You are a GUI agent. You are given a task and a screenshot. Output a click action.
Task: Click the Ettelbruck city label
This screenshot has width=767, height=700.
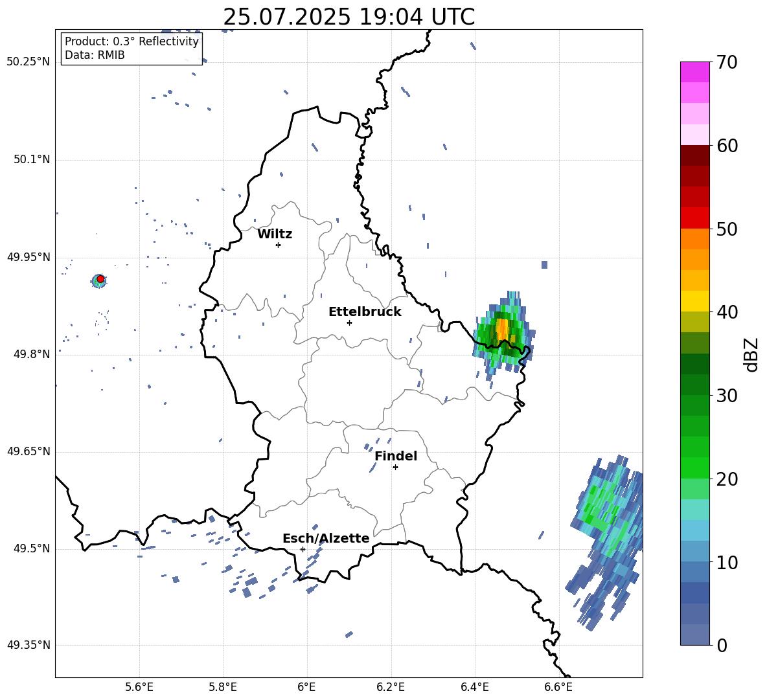pyautogui.click(x=365, y=311)
